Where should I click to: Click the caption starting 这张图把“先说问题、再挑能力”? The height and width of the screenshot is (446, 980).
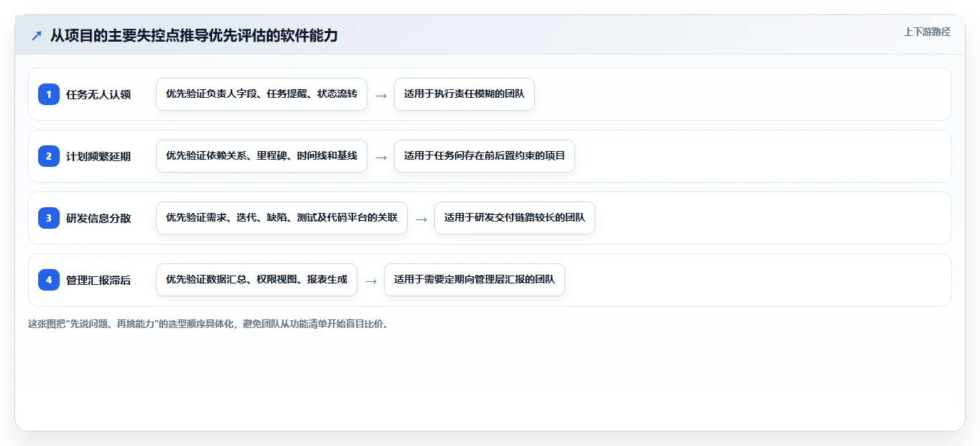coord(209,324)
